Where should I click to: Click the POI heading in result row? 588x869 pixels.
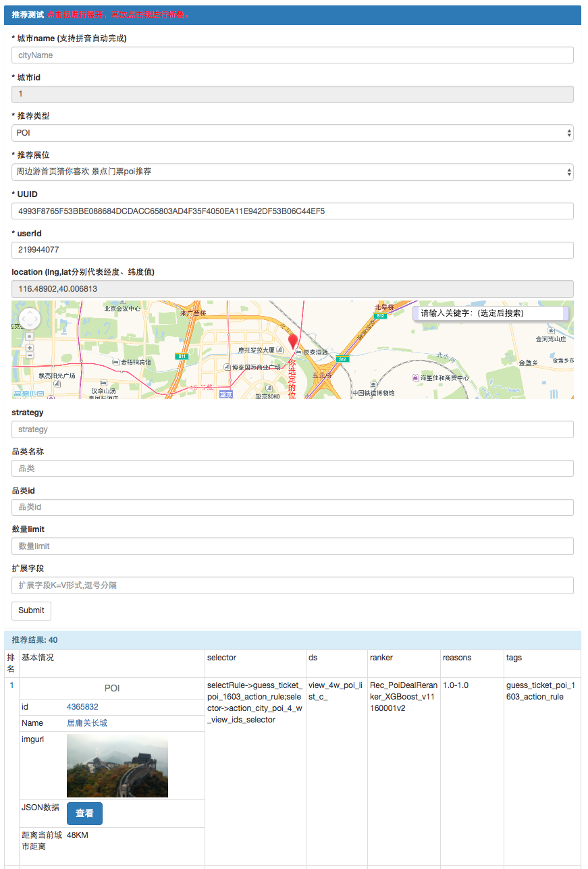112,688
